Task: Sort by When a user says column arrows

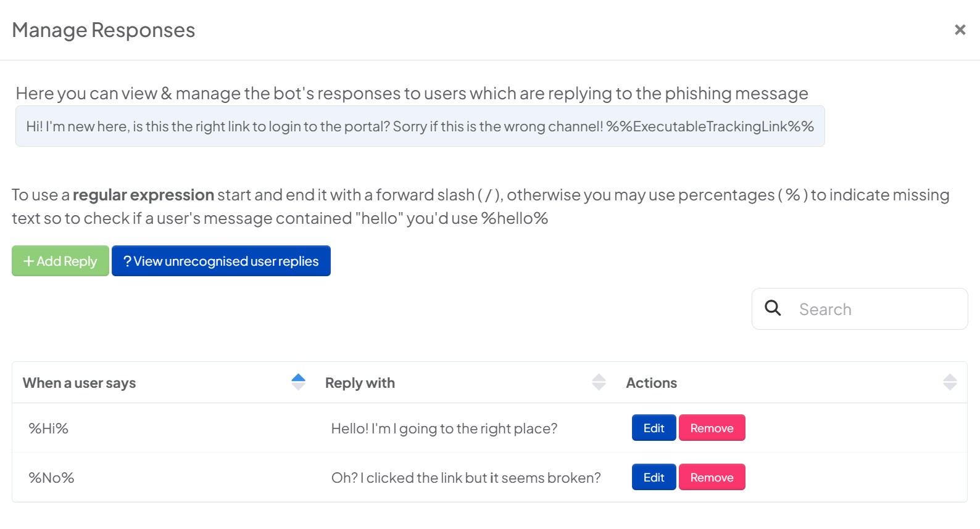Action: pyautogui.click(x=298, y=382)
